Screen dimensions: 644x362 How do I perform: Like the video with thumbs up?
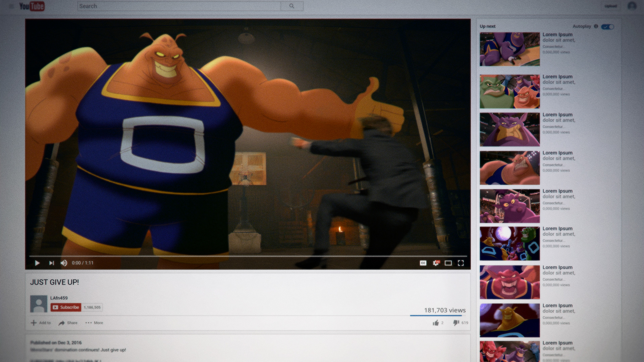[x=436, y=323]
